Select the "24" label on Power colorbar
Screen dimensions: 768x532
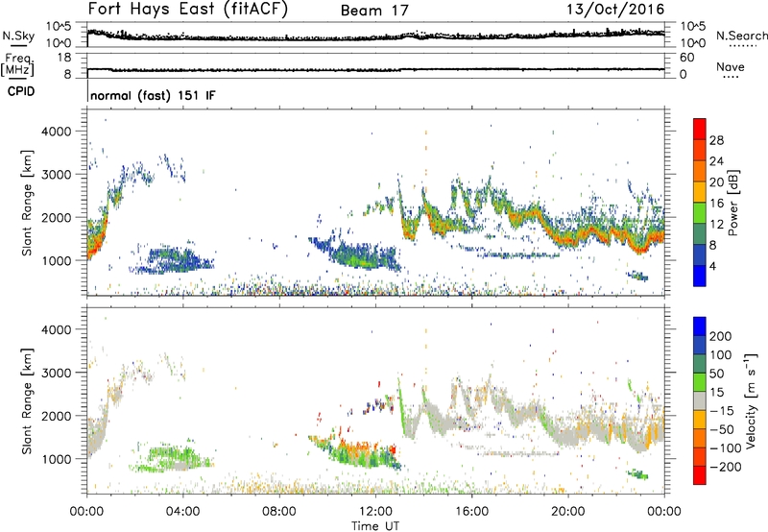point(716,161)
